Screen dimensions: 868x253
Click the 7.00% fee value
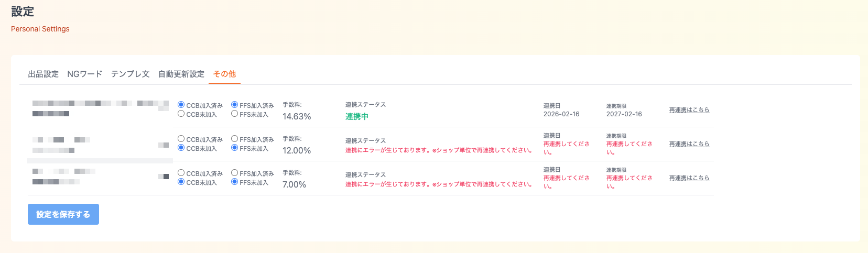click(294, 184)
